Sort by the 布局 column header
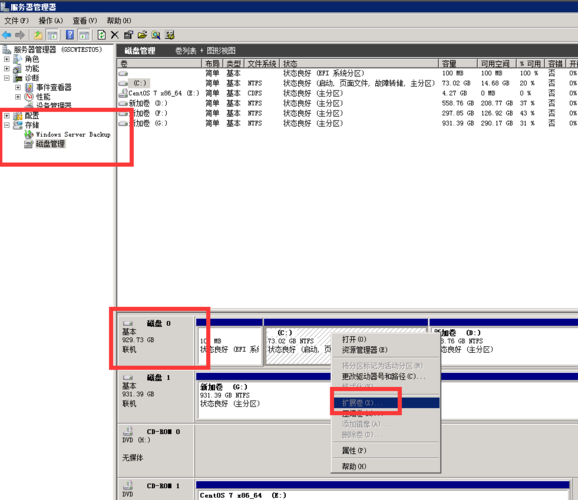 pos(212,64)
